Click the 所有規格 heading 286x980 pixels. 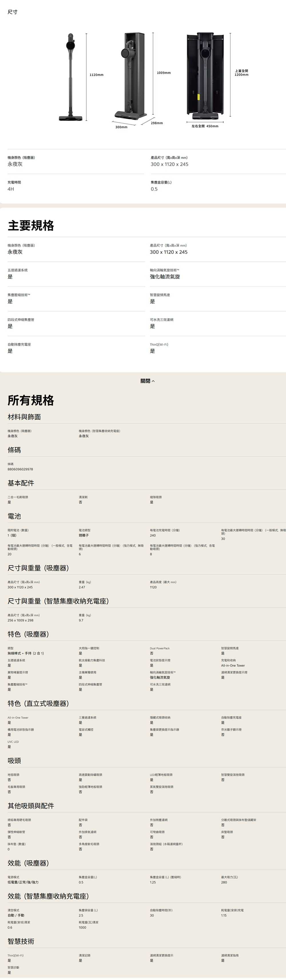tap(31, 400)
